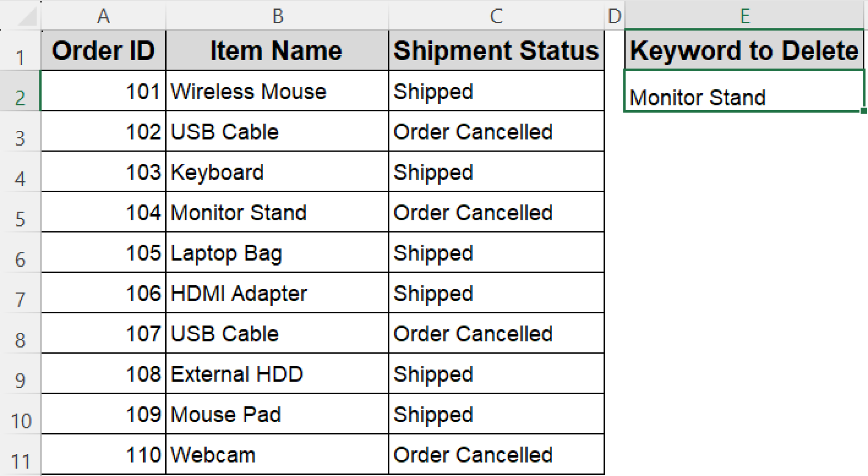Click the select-all corner triangle

click(x=26, y=17)
